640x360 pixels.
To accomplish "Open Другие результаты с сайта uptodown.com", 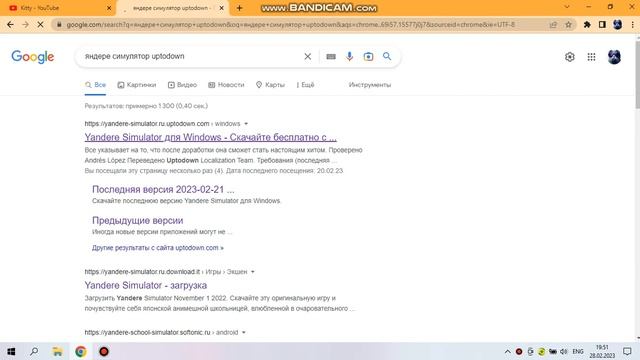I will tap(158, 248).
